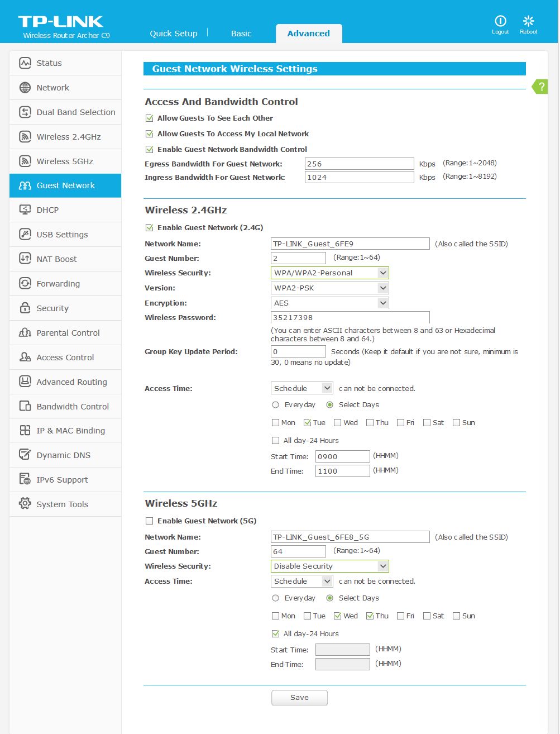This screenshot has width=560, height=734.
Task: Open Bandwidth Control menu label
Action: tap(73, 407)
